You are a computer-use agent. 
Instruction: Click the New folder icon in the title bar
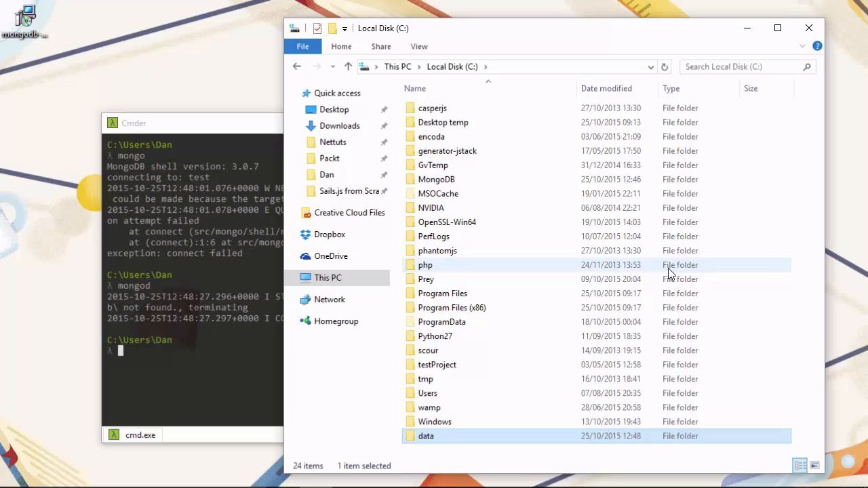click(x=332, y=28)
